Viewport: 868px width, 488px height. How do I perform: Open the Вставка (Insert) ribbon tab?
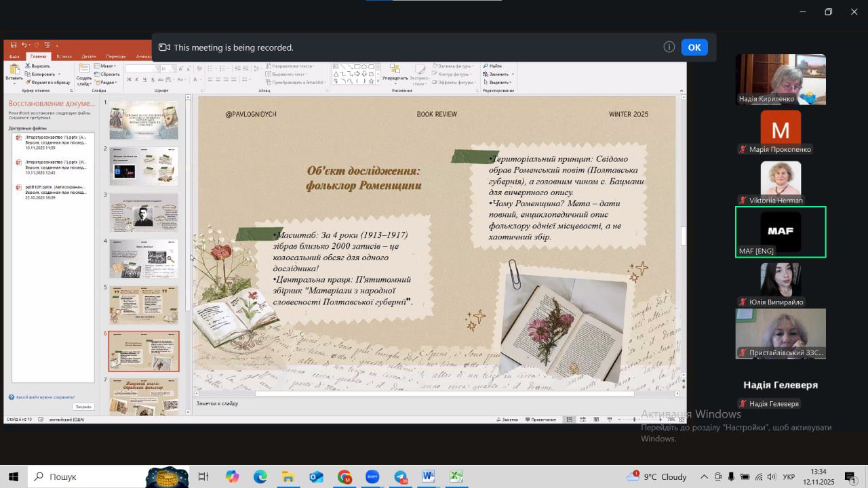click(64, 56)
